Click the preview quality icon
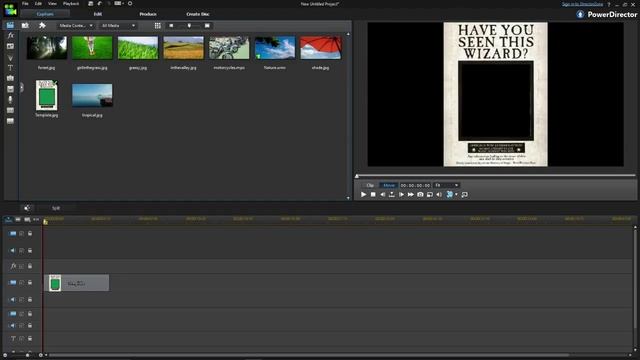 pos(429,195)
